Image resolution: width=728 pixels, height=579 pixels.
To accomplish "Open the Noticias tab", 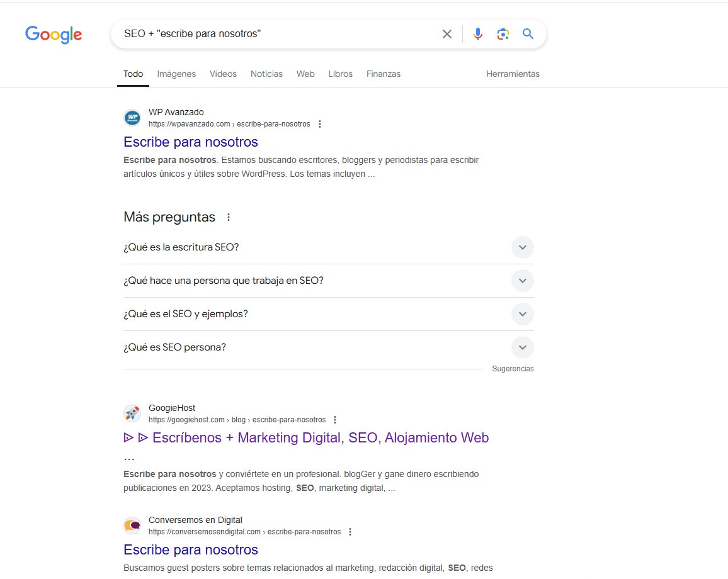I will click(266, 74).
